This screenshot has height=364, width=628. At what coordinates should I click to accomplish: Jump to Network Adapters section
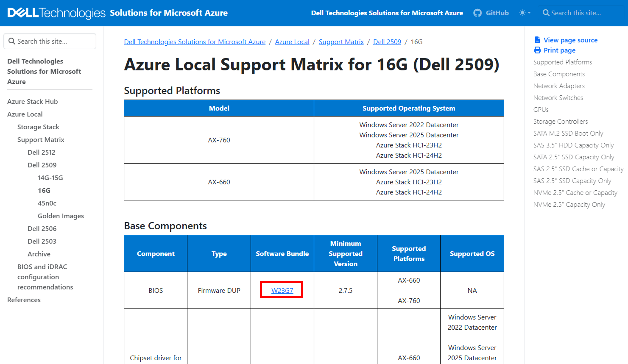[559, 86]
